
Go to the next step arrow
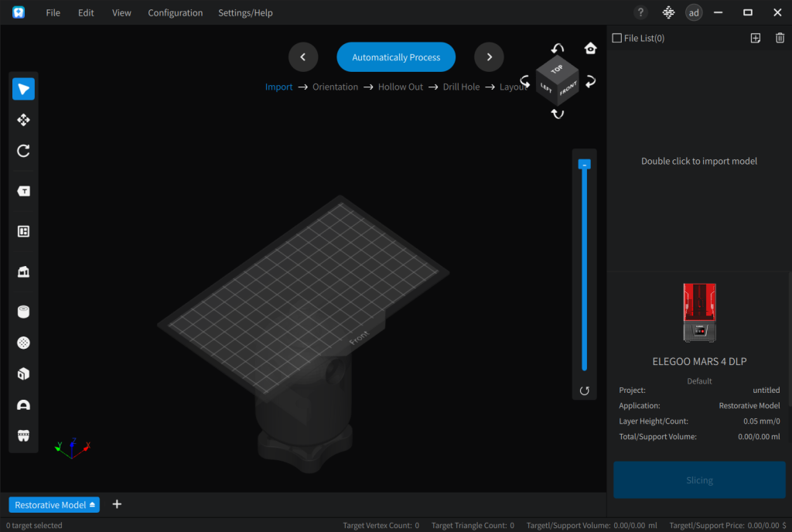point(489,57)
